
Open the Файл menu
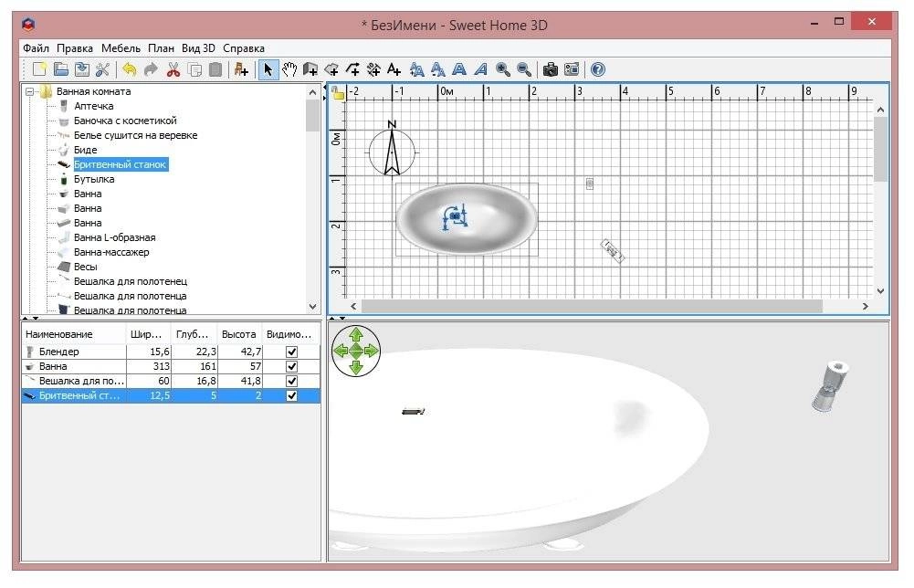coord(37,48)
